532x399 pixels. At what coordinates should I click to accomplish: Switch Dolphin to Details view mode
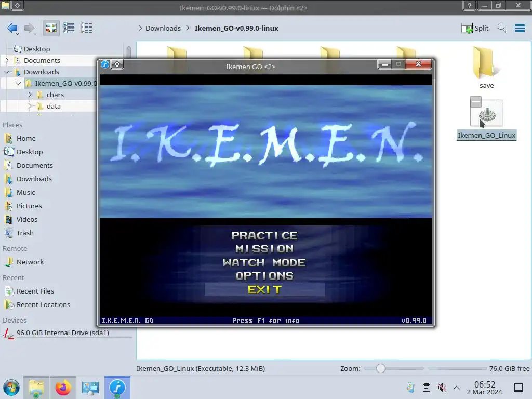(87, 28)
